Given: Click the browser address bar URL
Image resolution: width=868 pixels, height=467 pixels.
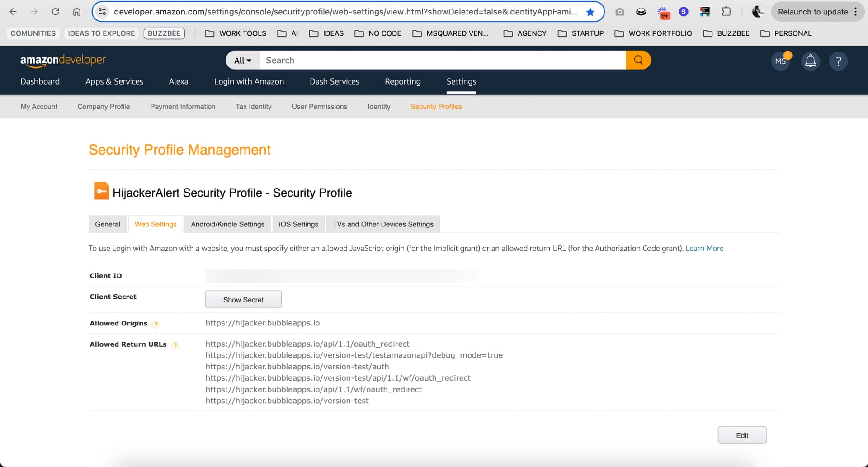Looking at the screenshot, I should [x=345, y=12].
